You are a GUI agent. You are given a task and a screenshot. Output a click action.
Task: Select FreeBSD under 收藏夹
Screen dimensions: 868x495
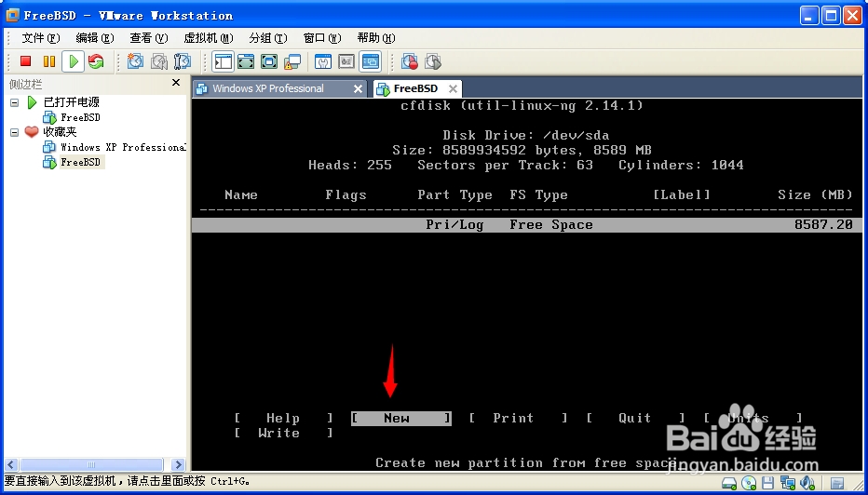point(81,162)
